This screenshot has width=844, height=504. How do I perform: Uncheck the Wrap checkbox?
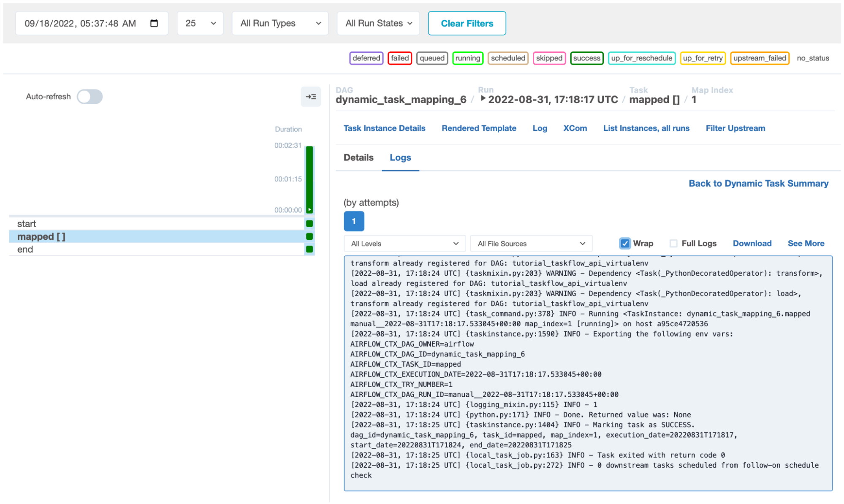(625, 244)
